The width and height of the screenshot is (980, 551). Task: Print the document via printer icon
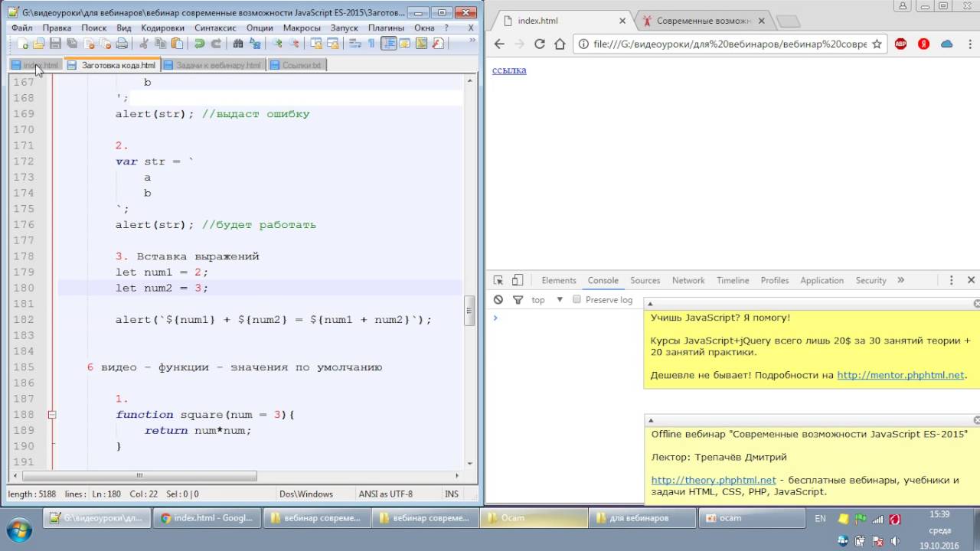[x=121, y=44]
